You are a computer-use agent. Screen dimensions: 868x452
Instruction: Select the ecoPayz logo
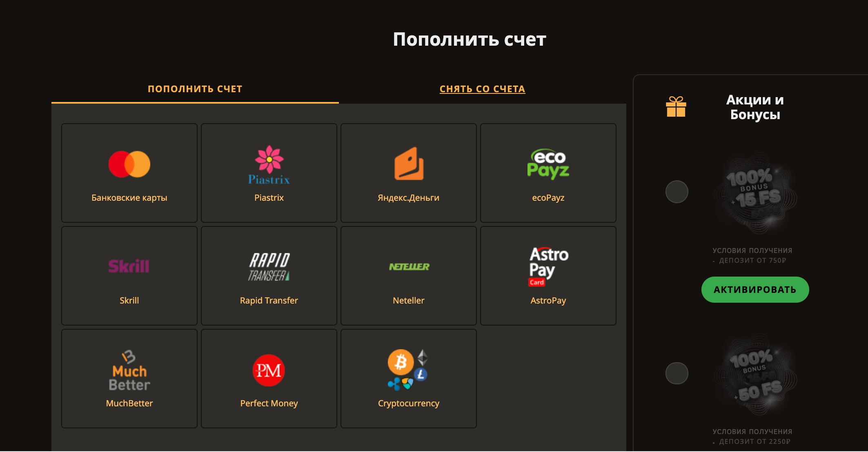tap(548, 164)
